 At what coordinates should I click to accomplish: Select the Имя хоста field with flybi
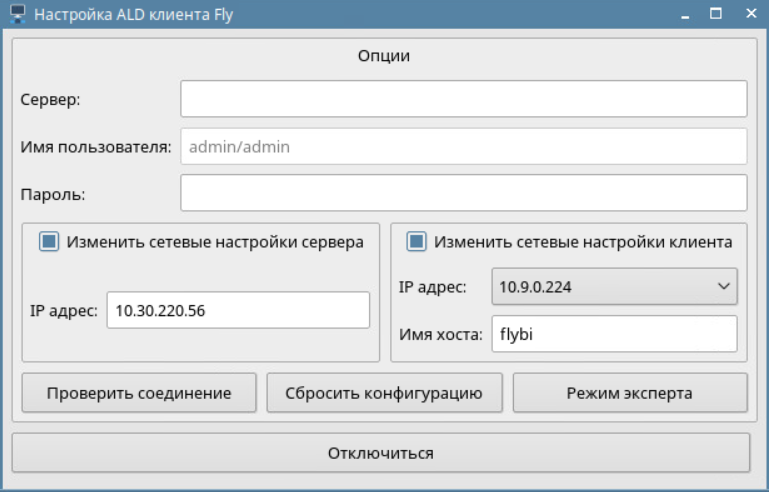613,334
